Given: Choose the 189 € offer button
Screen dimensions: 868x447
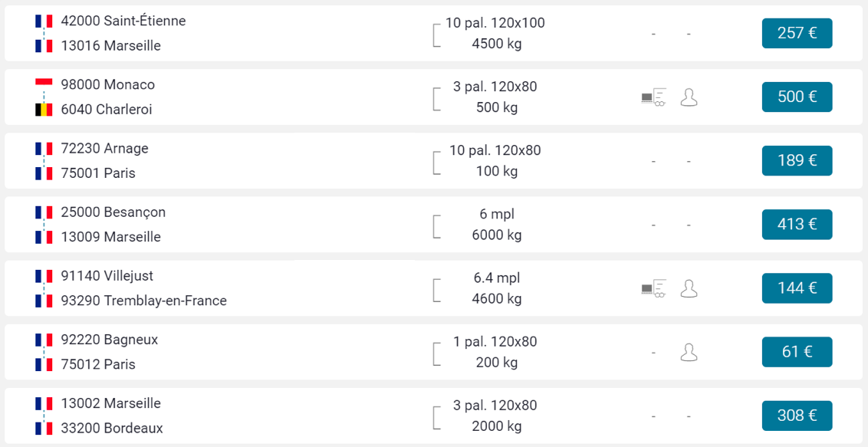Looking at the screenshot, I should pyautogui.click(x=797, y=160).
